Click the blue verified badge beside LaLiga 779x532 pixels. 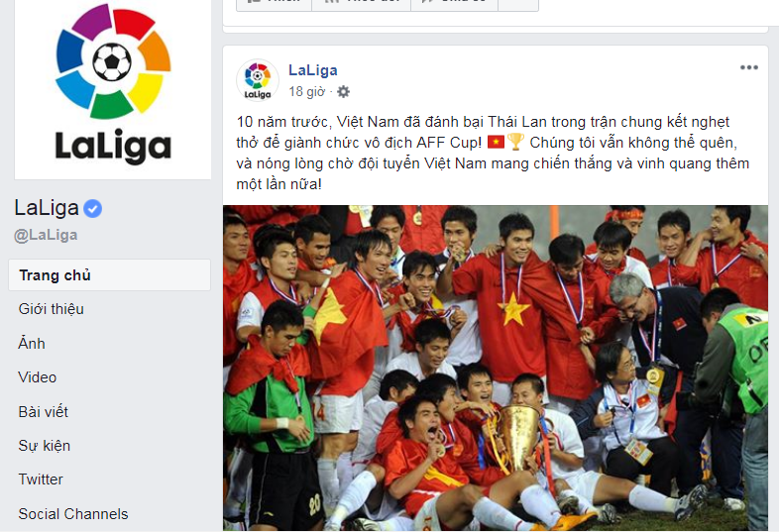pos(93,209)
